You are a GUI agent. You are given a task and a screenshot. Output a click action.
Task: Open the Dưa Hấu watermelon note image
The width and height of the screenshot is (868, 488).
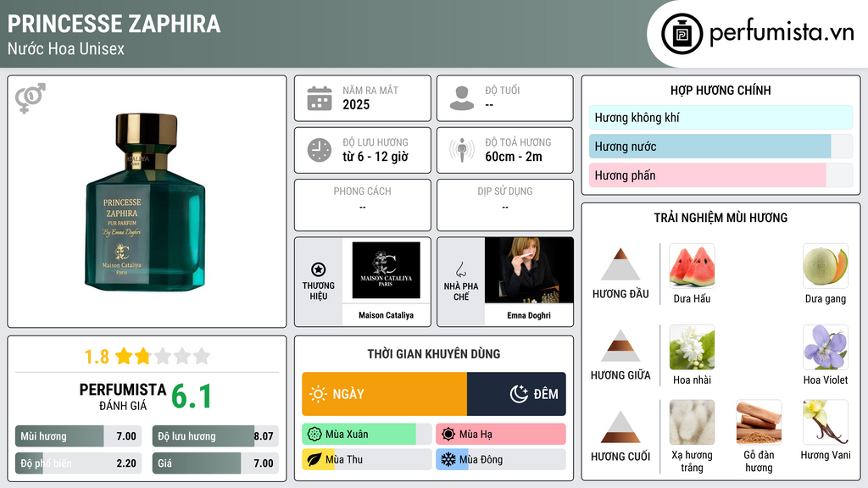[x=692, y=266]
